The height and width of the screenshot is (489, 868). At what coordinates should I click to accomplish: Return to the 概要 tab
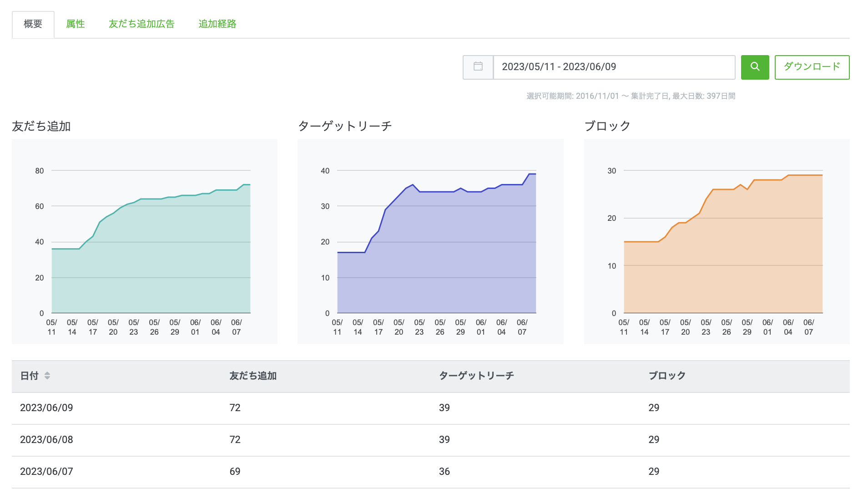33,24
